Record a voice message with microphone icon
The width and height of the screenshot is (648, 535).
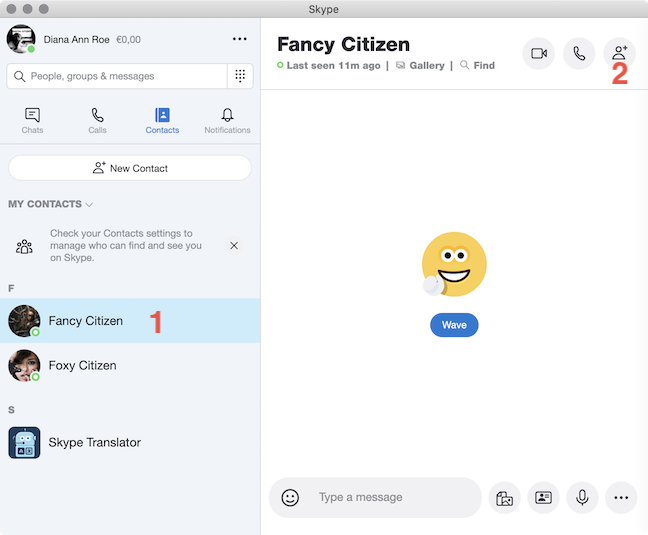582,498
